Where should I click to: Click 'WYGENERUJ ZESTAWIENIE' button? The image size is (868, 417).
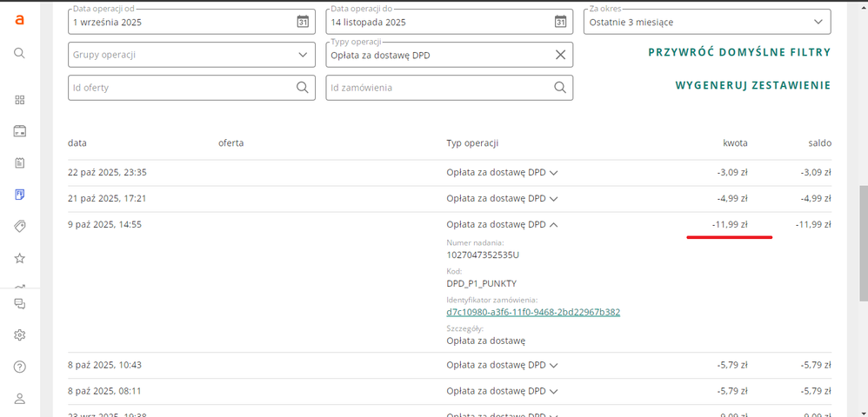[752, 85]
